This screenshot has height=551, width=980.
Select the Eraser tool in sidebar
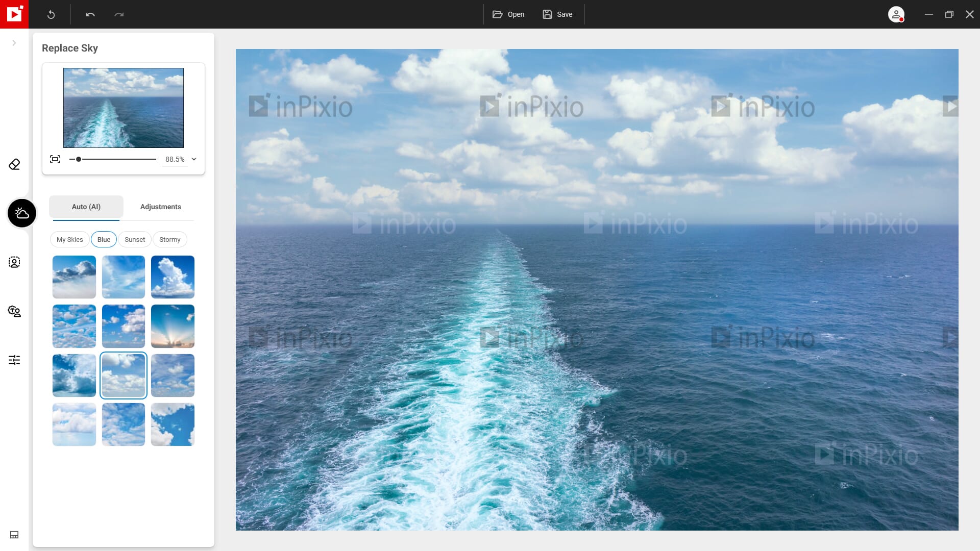pyautogui.click(x=14, y=164)
